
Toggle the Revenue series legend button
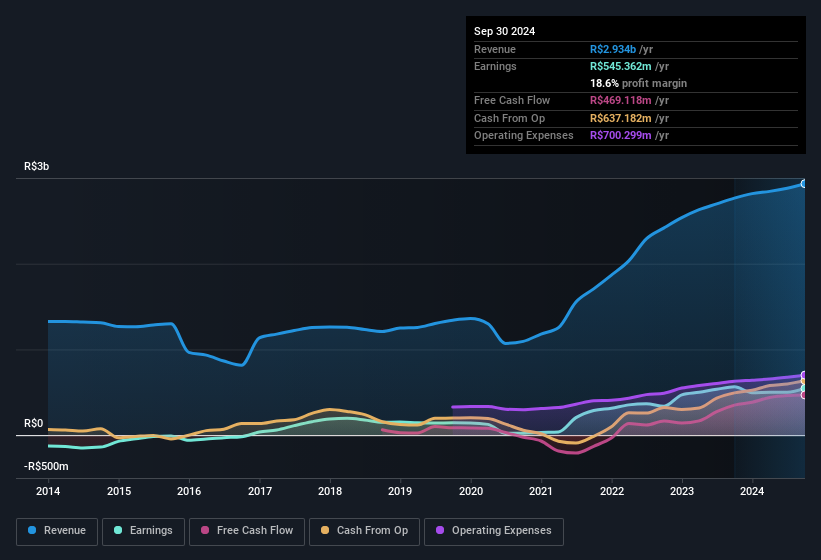tap(58, 530)
